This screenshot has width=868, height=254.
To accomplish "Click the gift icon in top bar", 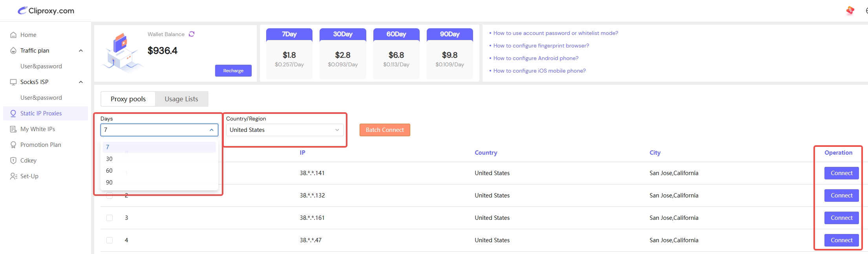I will pos(850,11).
